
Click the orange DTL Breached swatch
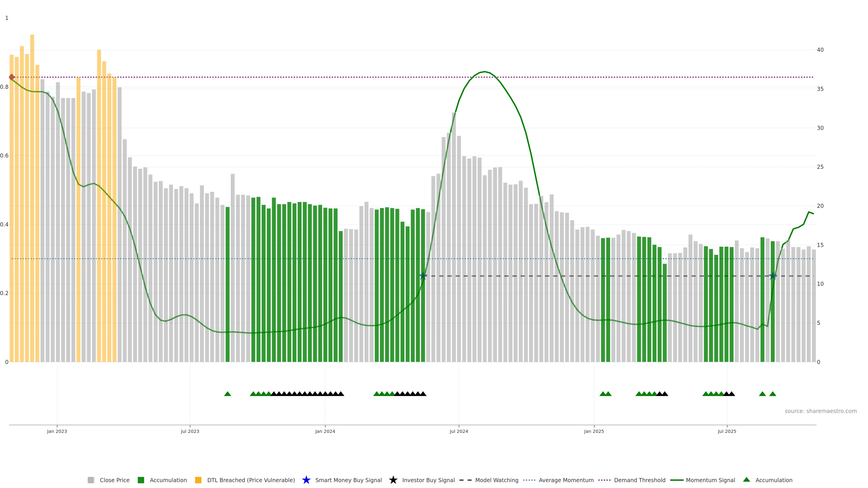point(198,480)
